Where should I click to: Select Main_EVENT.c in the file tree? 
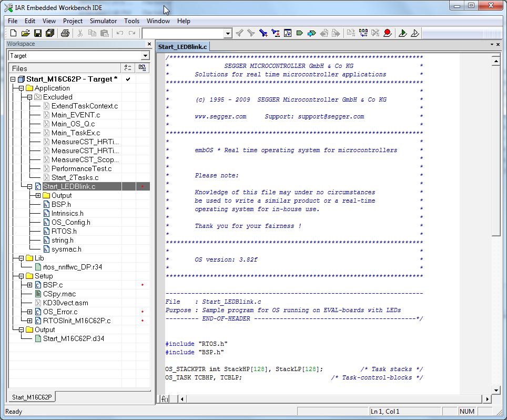(x=75, y=115)
